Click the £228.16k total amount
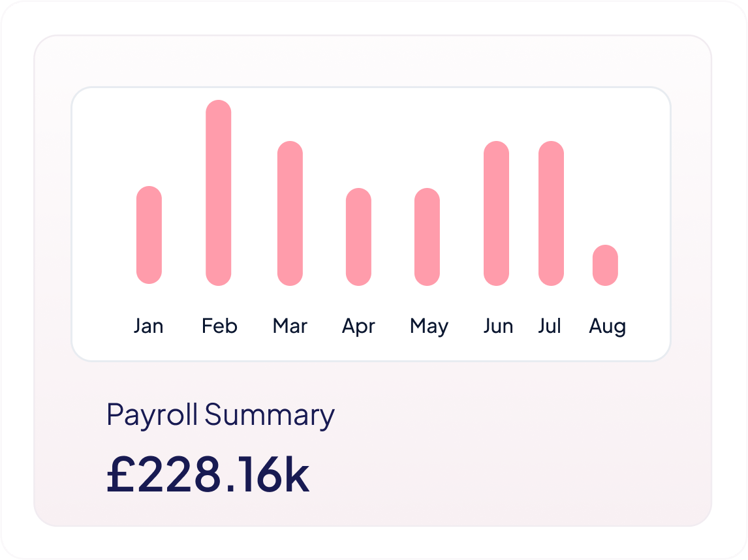Screen dimensions: 748x560 pos(208,475)
